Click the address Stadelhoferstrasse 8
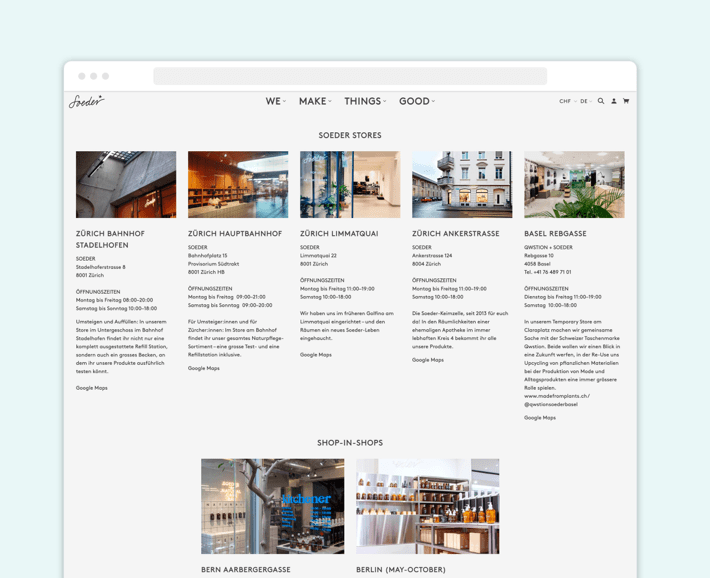The image size is (710, 578). click(x=101, y=267)
